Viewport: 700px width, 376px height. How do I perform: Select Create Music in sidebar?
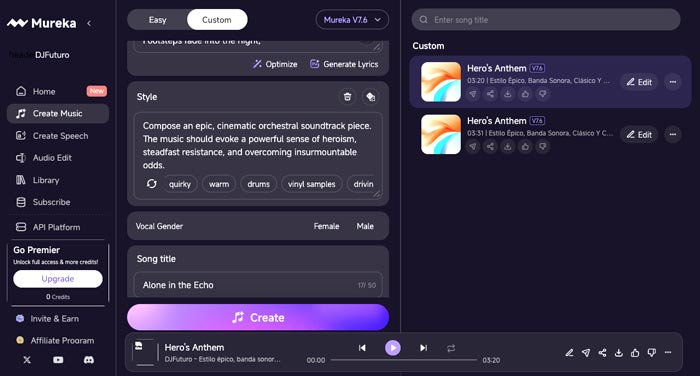(x=58, y=113)
